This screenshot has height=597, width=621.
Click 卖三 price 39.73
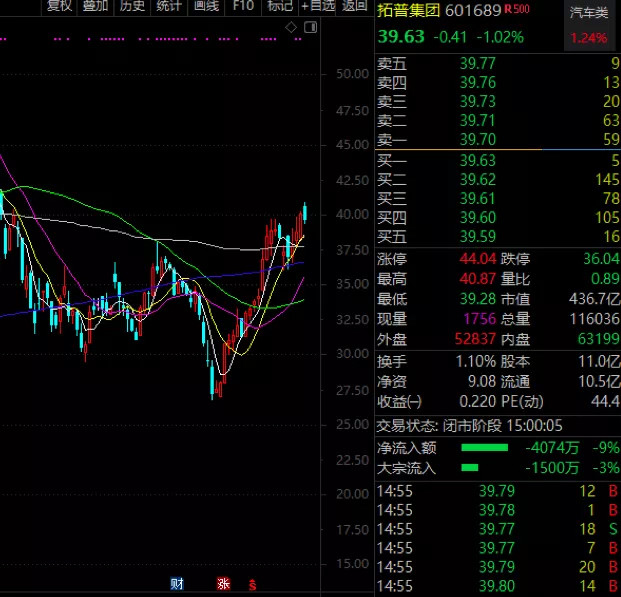point(478,101)
